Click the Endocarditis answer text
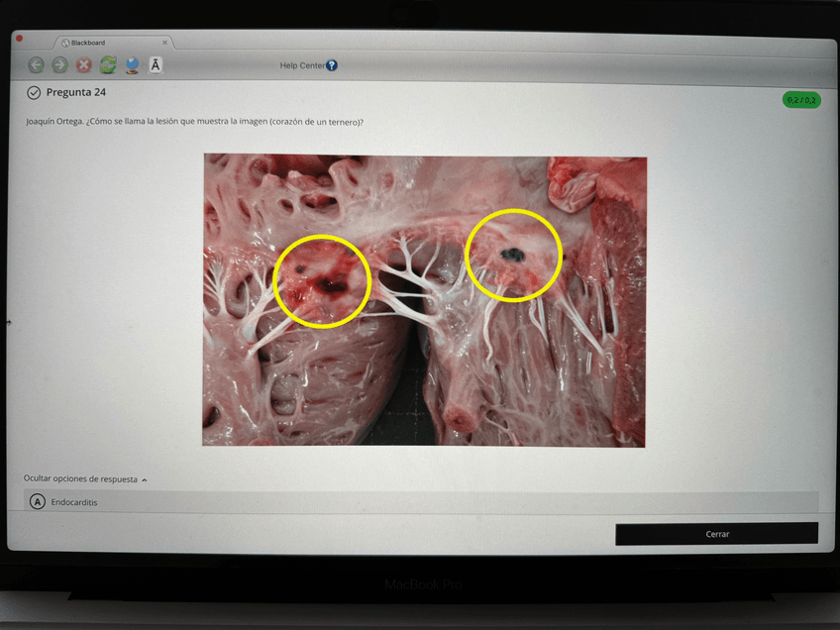Viewport: 840px width, 630px height. coord(74,502)
